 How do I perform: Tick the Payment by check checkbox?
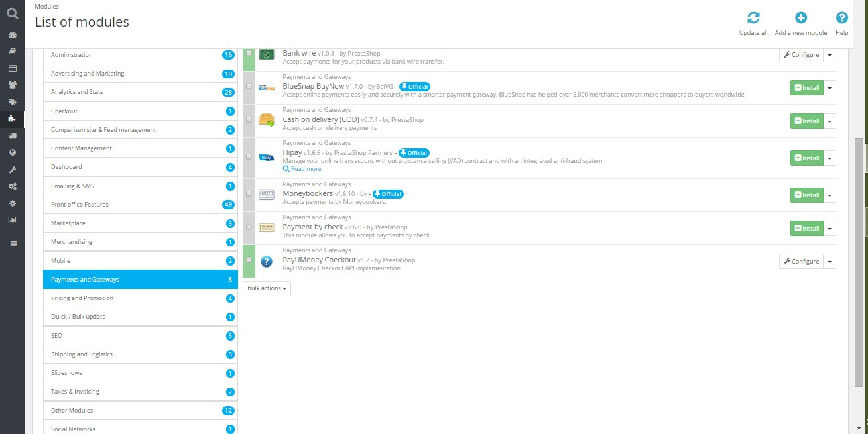point(249,227)
